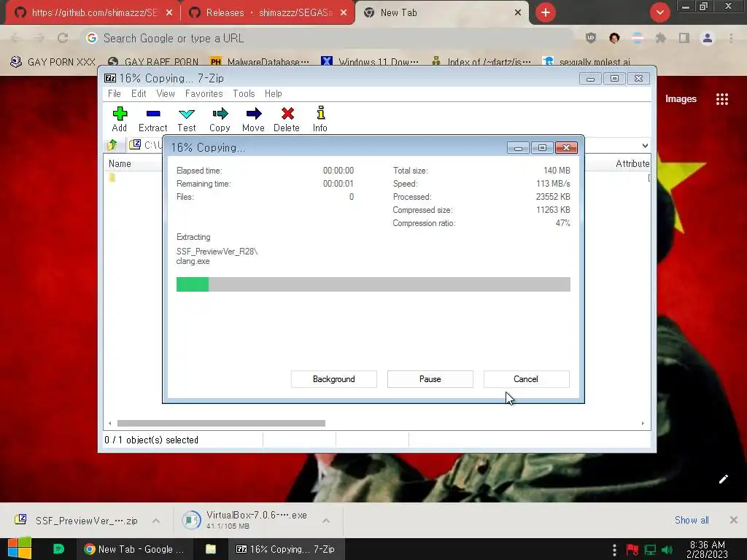The width and height of the screenshot is (747, 560).
Task: Click the horizontal scrollbar in 7-Zip
Action: (222, 424)
